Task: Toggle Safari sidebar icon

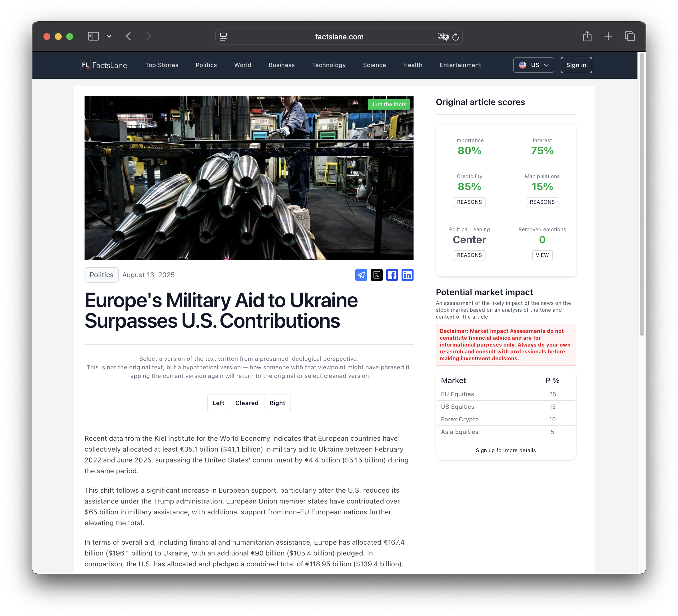Action: (x=93, y=36)
